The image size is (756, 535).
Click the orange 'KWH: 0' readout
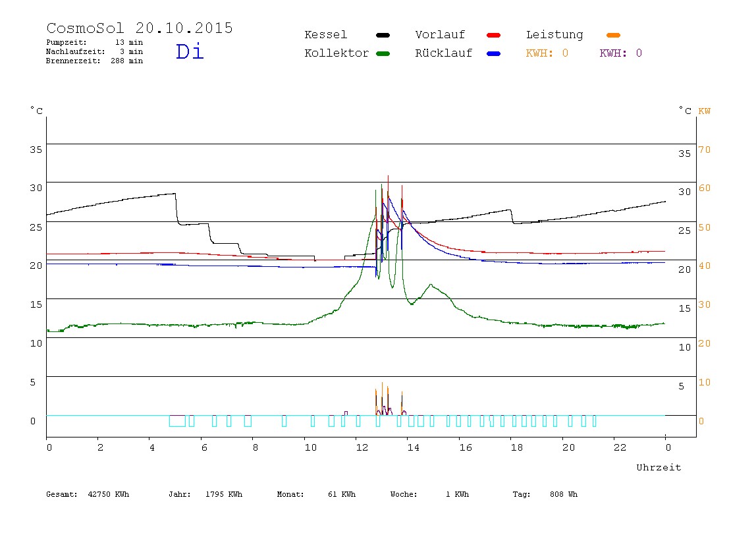point(547,53)
